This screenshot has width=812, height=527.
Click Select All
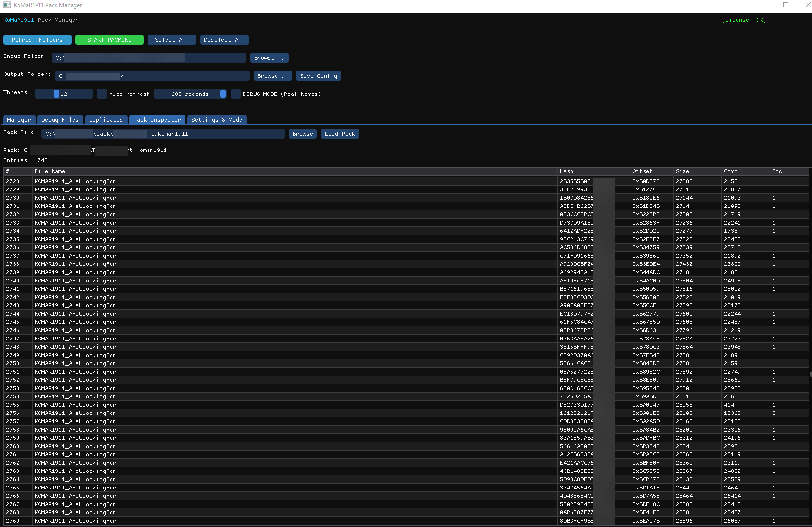coord(172,40)
